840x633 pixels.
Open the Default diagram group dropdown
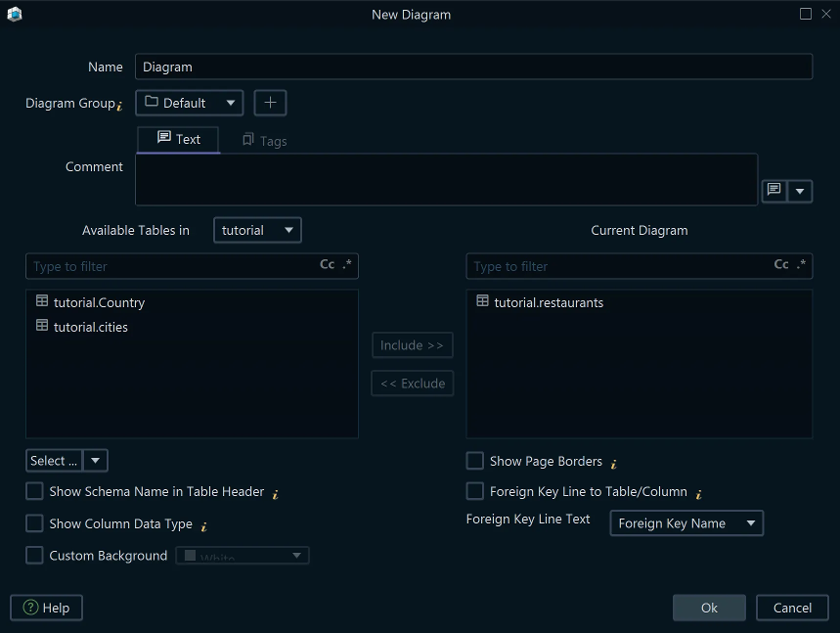tap(189, 102)
